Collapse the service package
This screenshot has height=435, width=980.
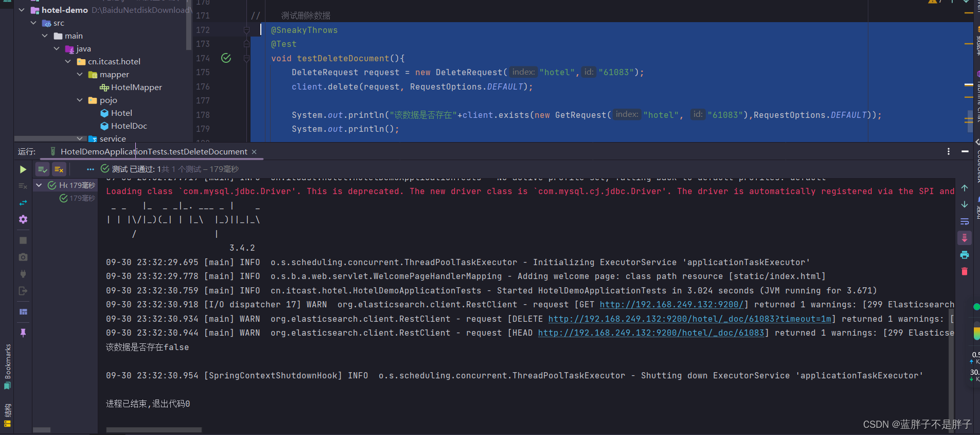point(80,138)
